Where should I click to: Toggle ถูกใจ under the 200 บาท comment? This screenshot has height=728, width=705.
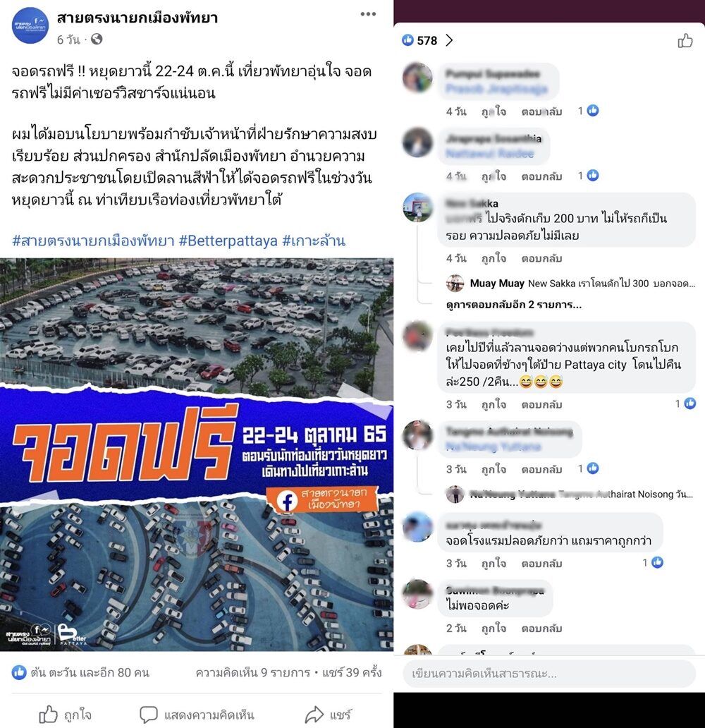pyautogui.click(x=493, y=258)
